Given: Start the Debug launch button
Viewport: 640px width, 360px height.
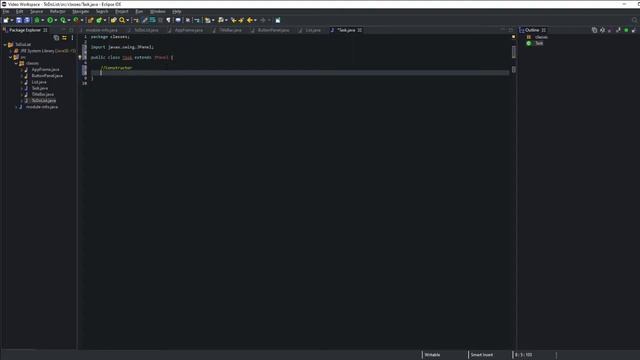Looking at the screenshot, I should [x=37, y=20].
